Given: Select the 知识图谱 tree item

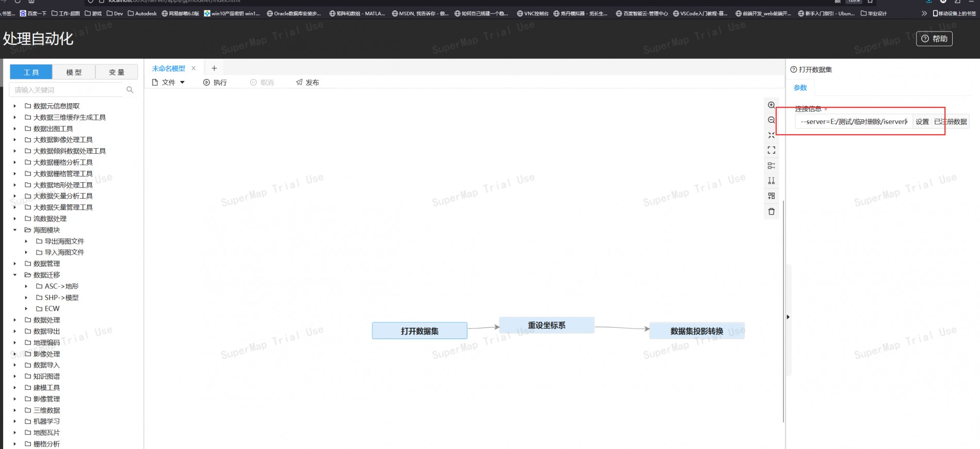Looking at the screenshot, I should pyautogui.click(x=46, y=376).
